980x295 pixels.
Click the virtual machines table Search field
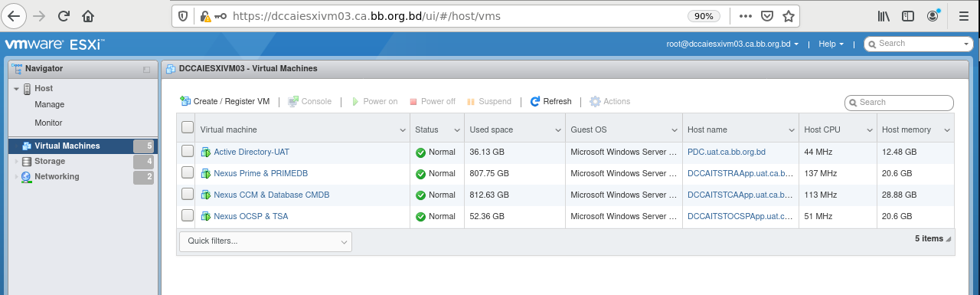899,103
